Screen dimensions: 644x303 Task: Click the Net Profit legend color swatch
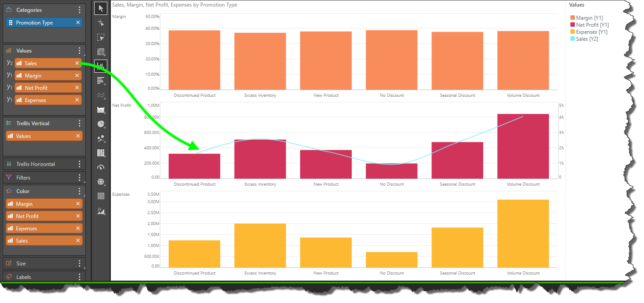(x=572, y=25)
